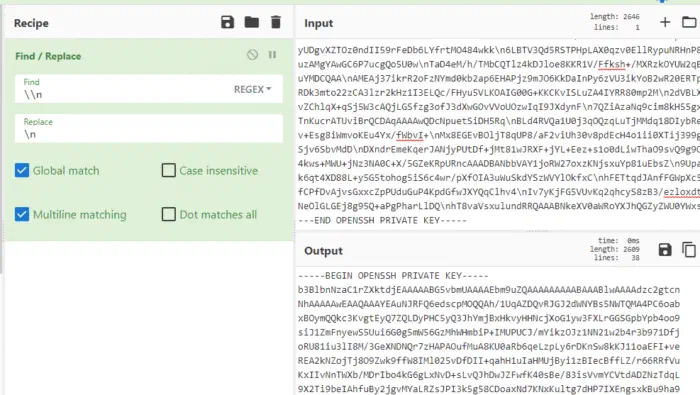Save output to file
Screen dimensions: 700x395
tap(665, 249)
